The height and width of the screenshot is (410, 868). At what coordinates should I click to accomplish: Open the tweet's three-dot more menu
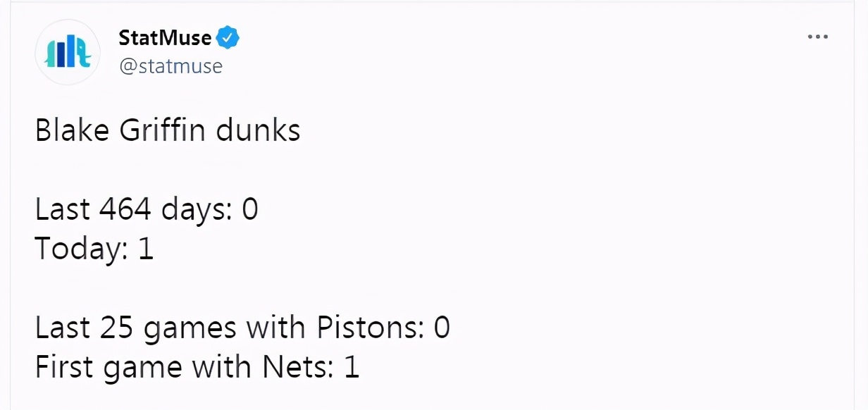tap(817, 37)
